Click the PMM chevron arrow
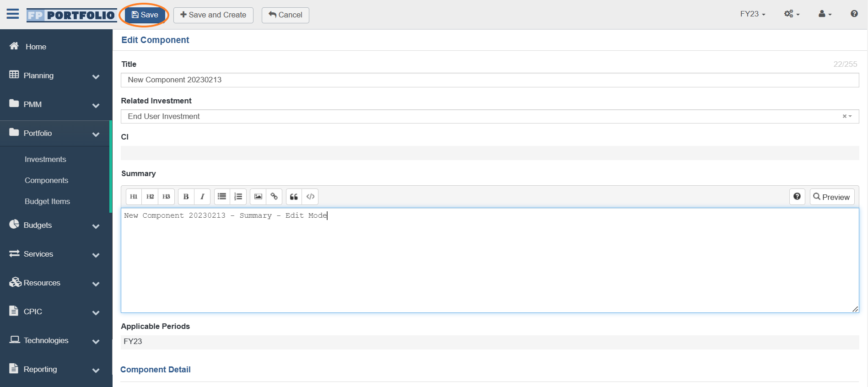Viewport: 868px width, 387px height. tap(96, 106)
